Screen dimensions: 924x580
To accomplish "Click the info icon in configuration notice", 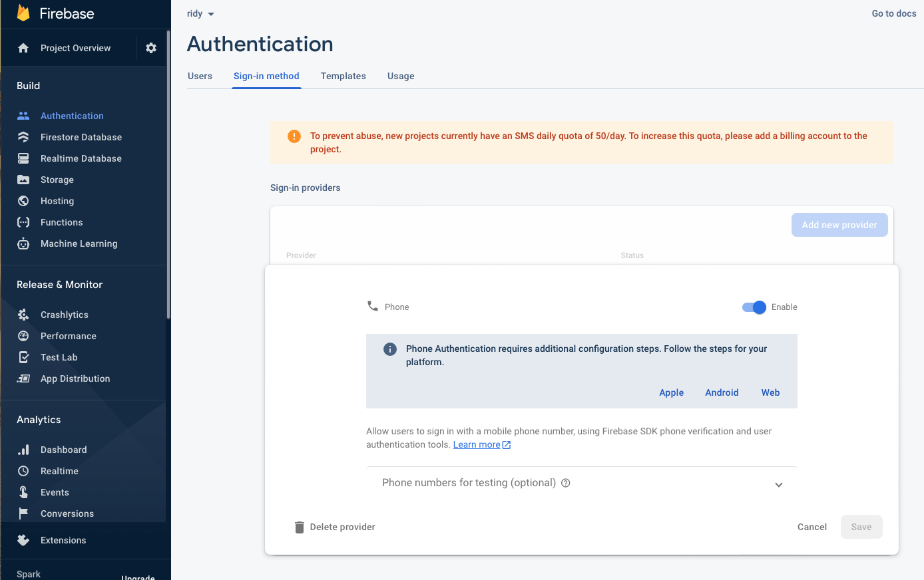I will (390, 349).
